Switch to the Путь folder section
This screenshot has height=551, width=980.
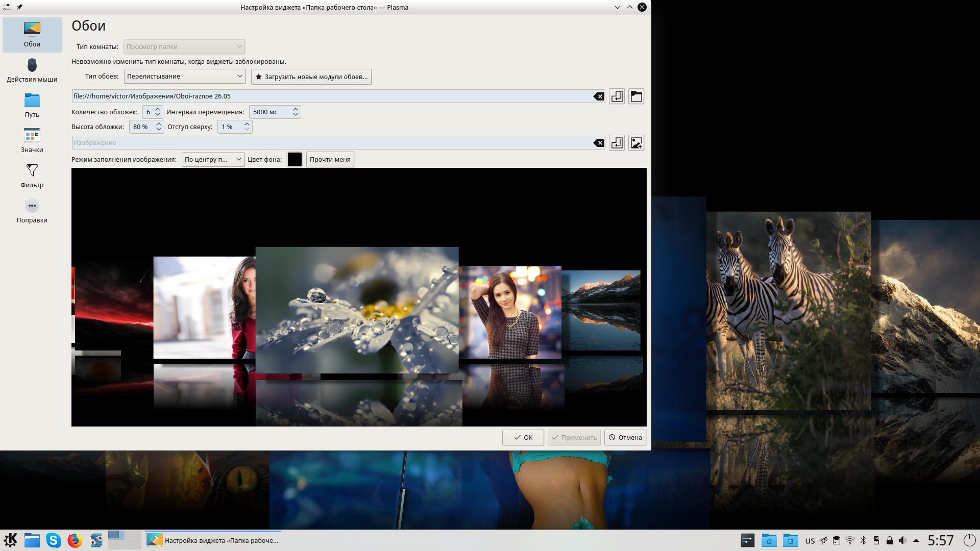point(32,105)
